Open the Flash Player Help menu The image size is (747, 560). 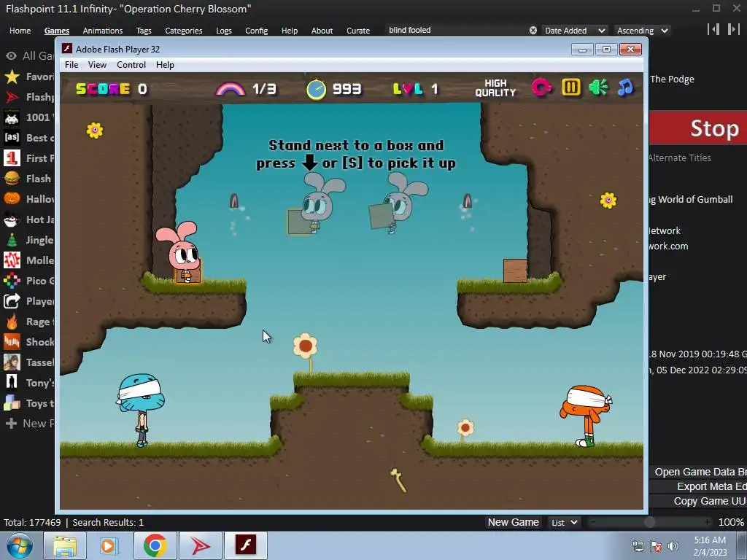click(x=165, y=65)
